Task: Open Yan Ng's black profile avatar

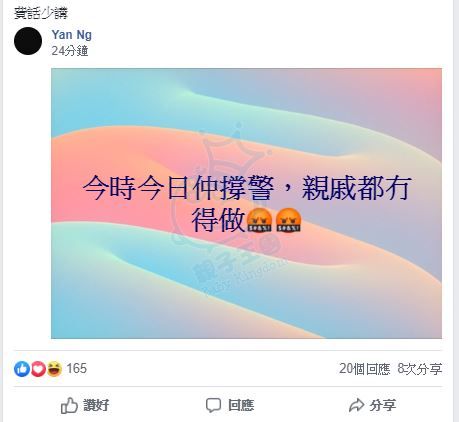Action: tap(28, 41)
